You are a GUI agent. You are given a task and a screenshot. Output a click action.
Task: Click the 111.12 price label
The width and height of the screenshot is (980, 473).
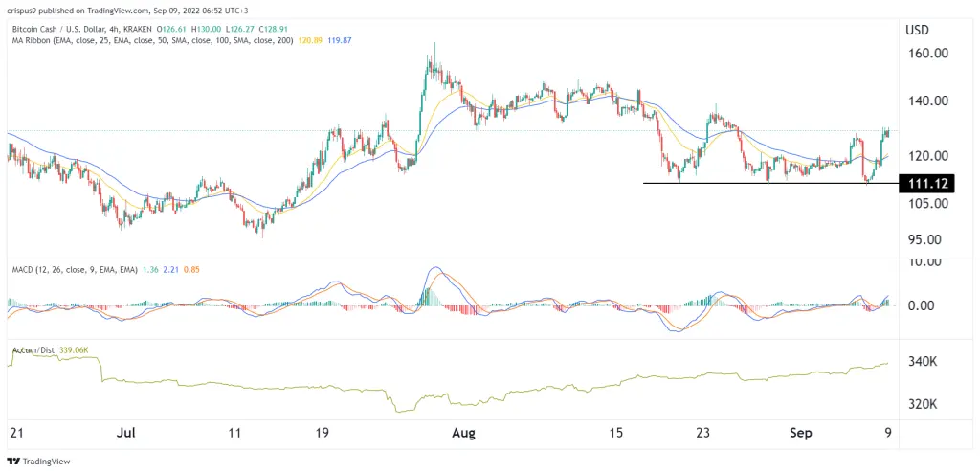click(925, 183)
